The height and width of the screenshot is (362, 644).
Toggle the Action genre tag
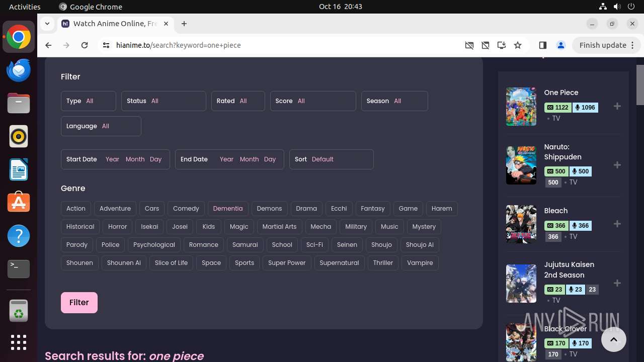pos(76,209)
